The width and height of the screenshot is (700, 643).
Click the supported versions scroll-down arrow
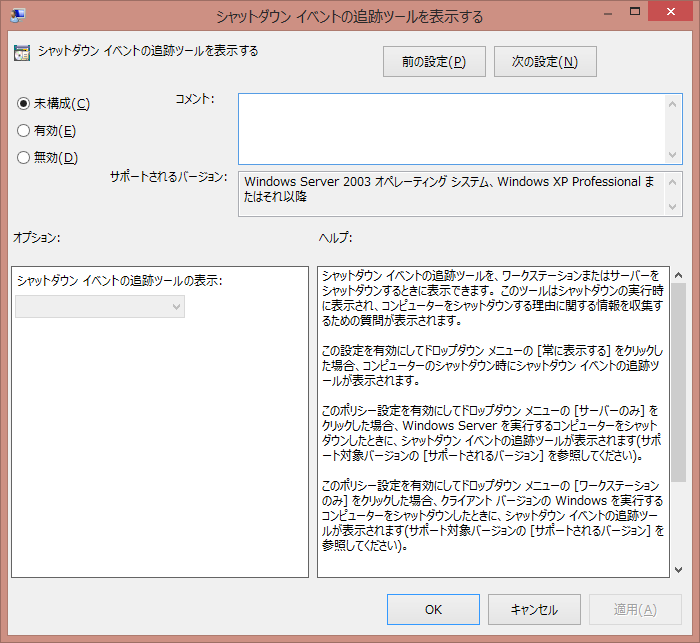point(673,207)
